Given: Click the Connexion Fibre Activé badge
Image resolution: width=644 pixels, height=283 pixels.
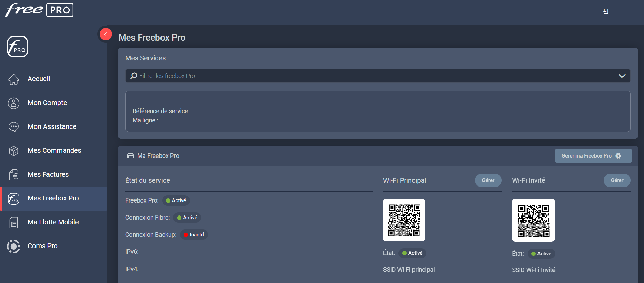Looking at the screenshot, I should pos(187,218).
